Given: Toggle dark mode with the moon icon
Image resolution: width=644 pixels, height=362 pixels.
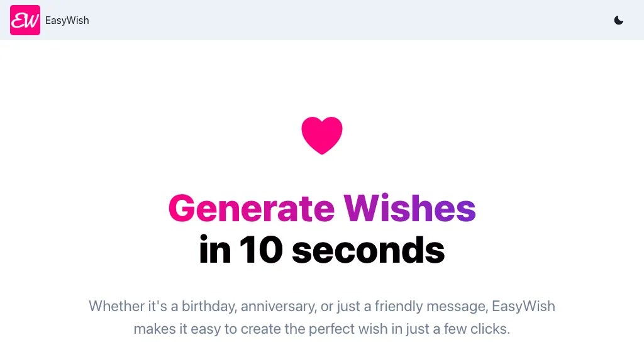Looking at the screenshot, I should coord(619,20).
